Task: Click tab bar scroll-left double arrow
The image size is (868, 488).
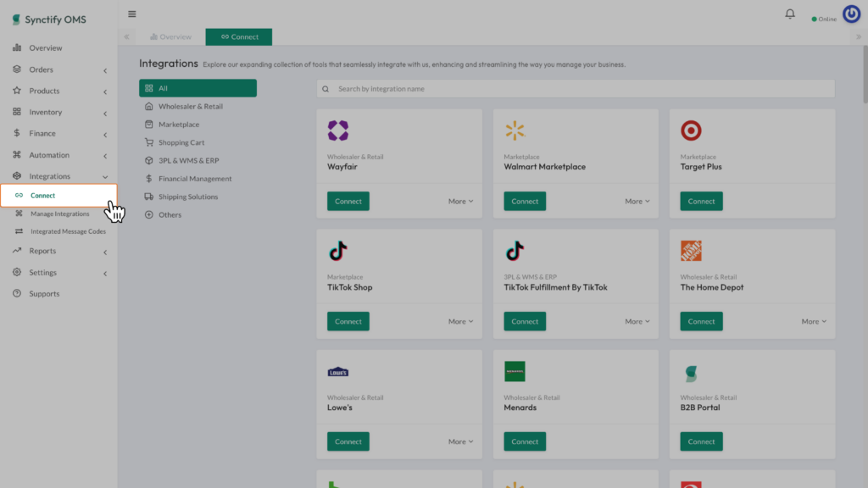Action: coord(127,36)
